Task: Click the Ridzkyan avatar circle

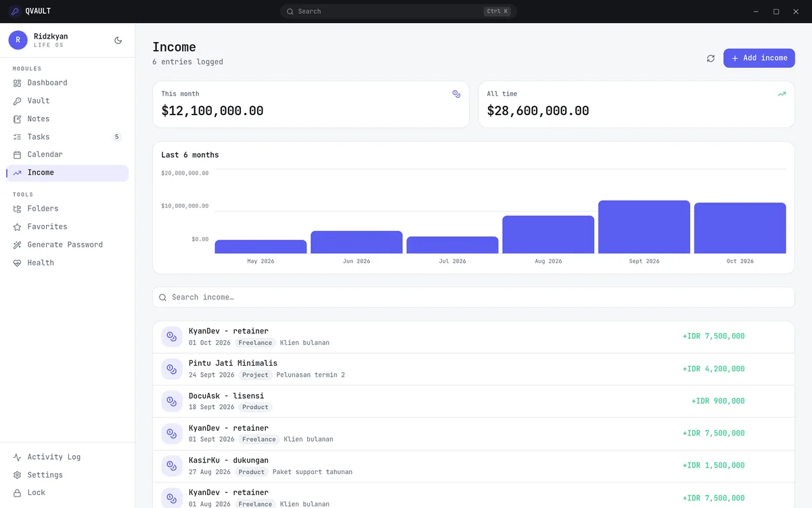Action: (x=18, y=40)
